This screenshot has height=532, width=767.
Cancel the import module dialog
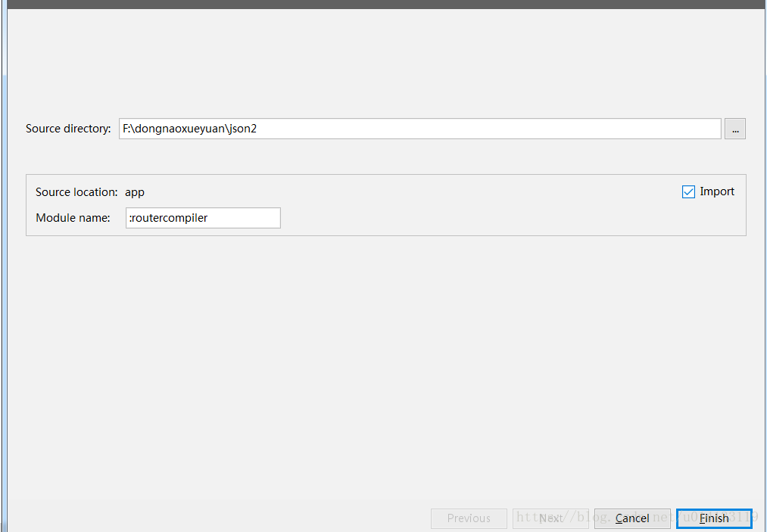click(x=632, y=518)
